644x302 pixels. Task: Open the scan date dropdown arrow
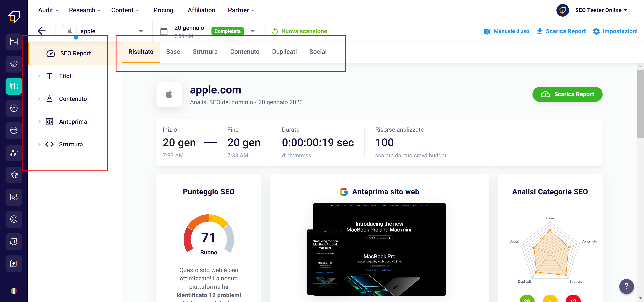[x=253, y=31]
